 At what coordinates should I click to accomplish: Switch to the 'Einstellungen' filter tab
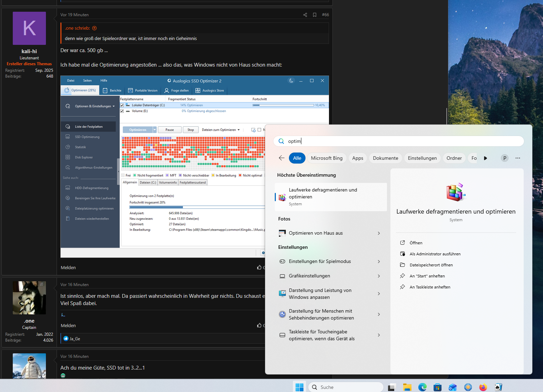point(422,158)
